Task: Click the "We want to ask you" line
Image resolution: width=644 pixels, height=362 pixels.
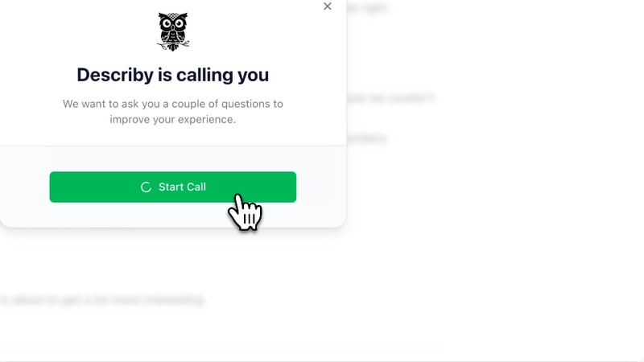Action: click(173, 104)
